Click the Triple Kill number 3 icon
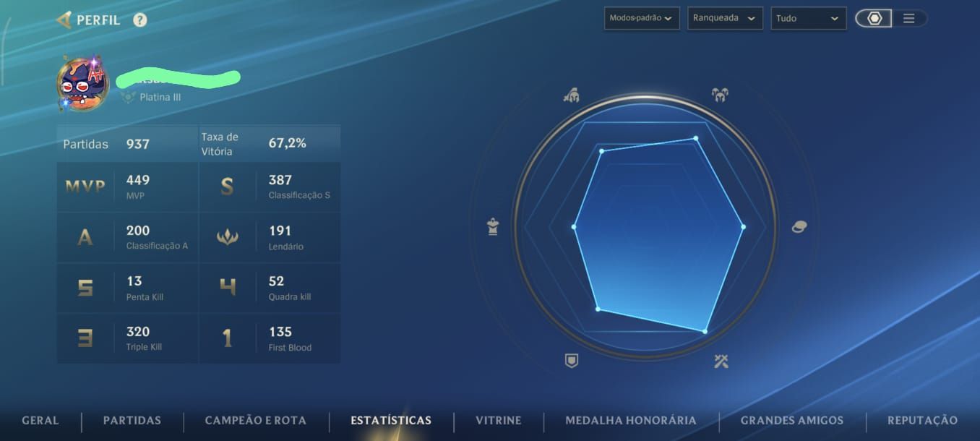Image resolution: width=980 pixels, height=441 pixels. 85,338
